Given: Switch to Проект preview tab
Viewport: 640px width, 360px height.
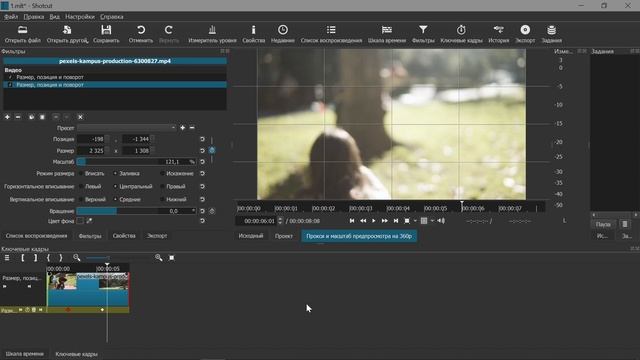Looking at the screenshot, I should click(x=284, y=236).
